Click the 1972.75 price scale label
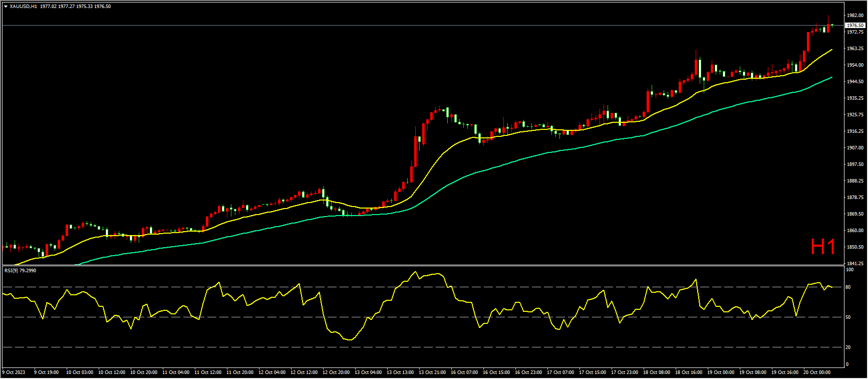Viewport: 868px width, 379px height. 855,32
